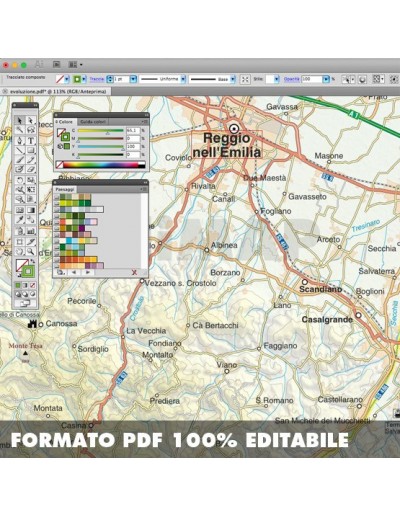The image size is (400, 517).
Task: Switch to Draw Inside mode
Action: click(33, 294)
